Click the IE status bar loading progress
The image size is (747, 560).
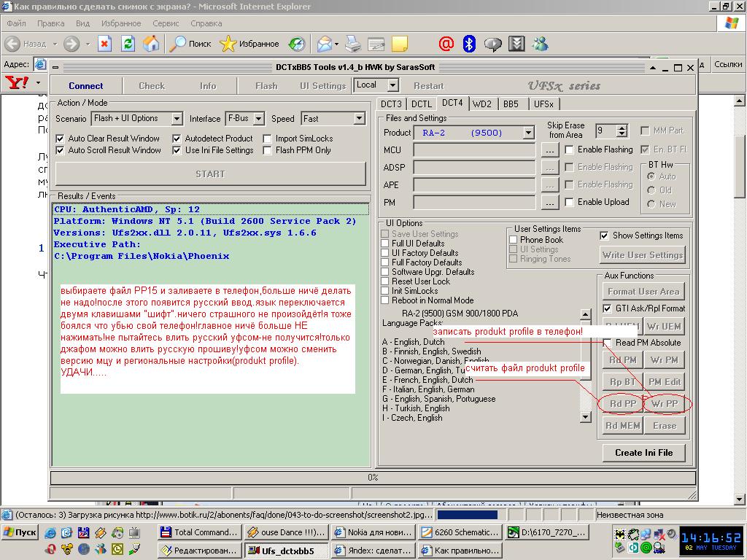pyautogui.click(x=467, y=515)
